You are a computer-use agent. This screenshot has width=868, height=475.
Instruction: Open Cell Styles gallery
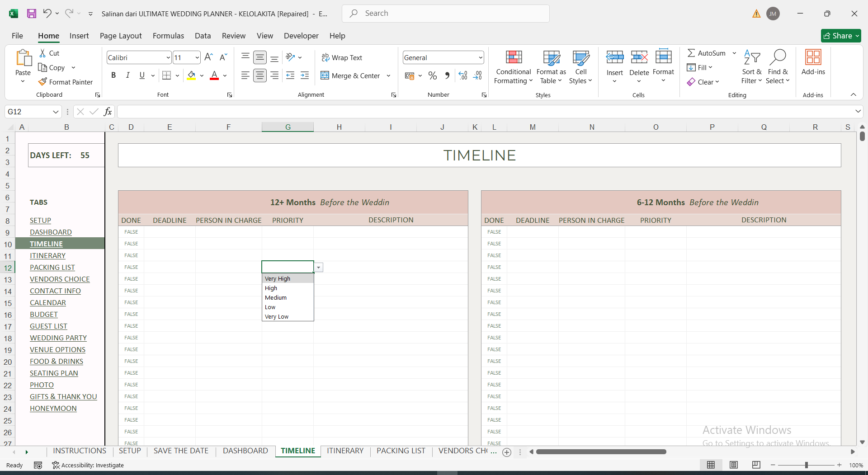coord(580,67)
